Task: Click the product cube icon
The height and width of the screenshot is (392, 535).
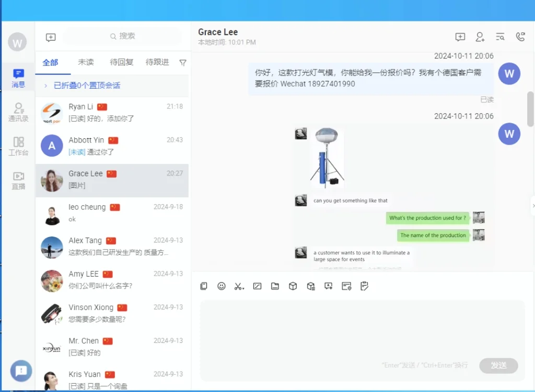Action: click(x=293, y=286)
